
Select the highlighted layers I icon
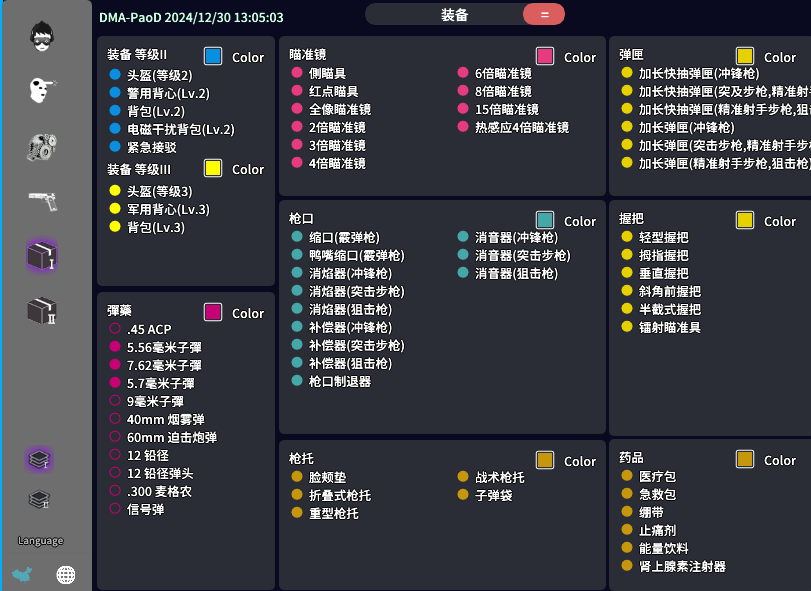[x=39, y=459]
